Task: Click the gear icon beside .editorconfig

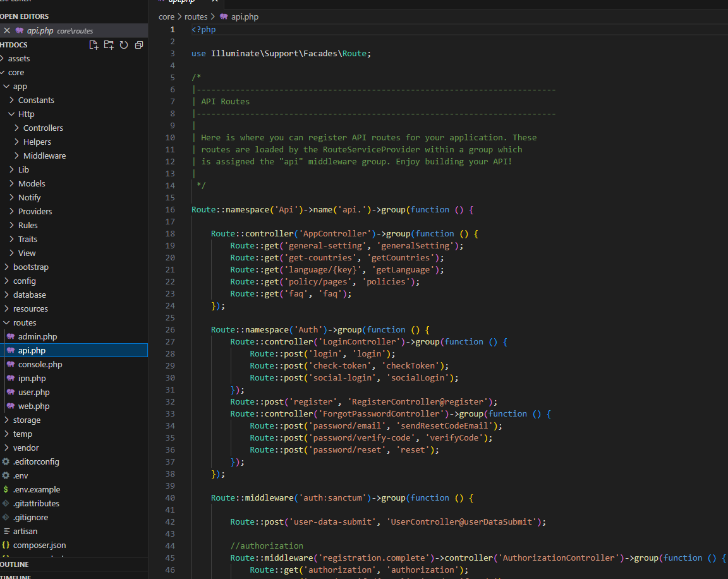Action: click(6, 461)
